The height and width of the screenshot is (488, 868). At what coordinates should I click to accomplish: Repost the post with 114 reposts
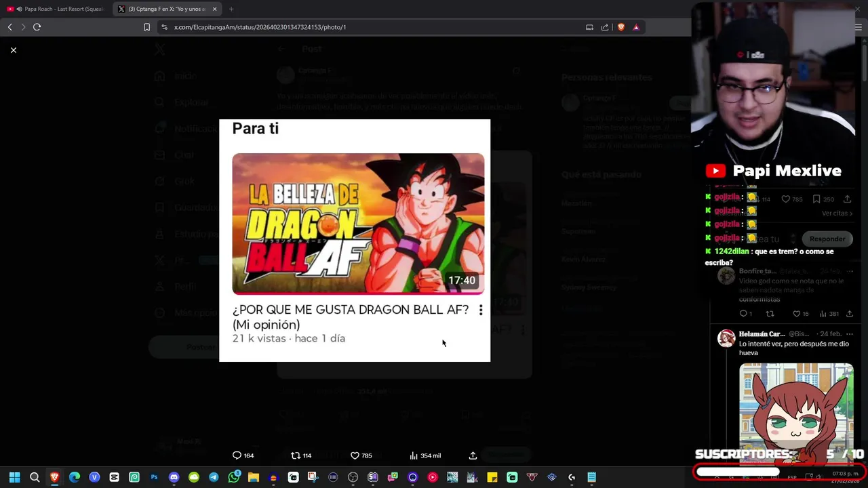click(x=301, y=455)
